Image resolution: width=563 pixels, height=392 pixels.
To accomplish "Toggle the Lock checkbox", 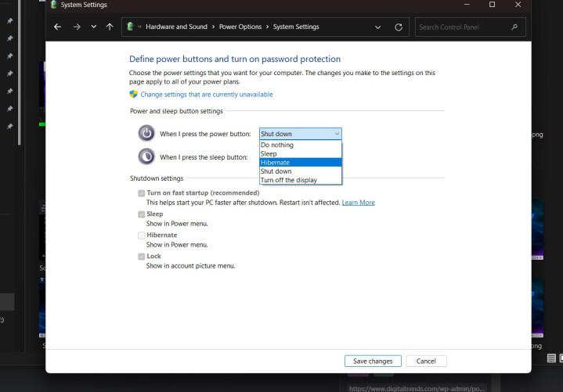I will click(x=141, y=256).
